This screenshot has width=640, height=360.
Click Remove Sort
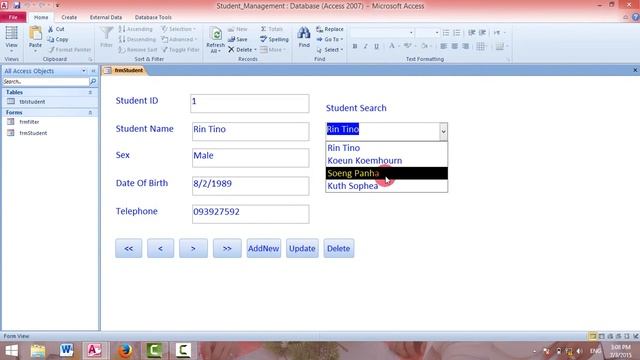[138, 49]
